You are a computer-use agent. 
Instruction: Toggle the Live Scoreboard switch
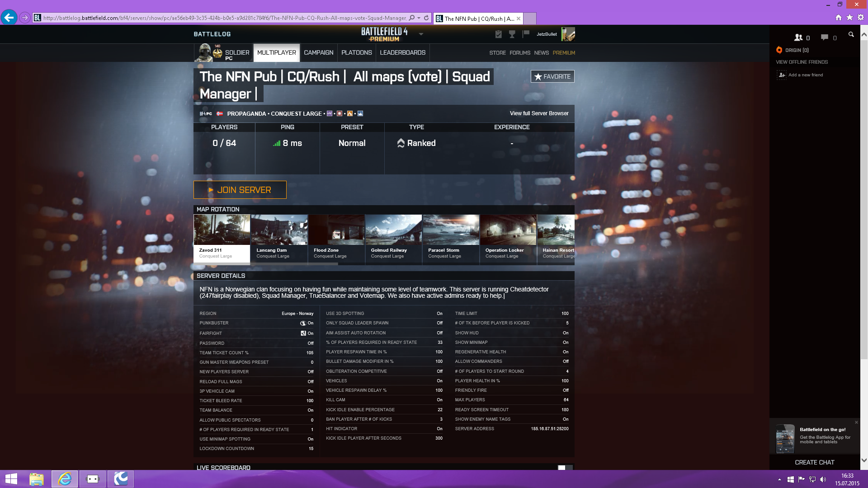(x=565, y=468)
